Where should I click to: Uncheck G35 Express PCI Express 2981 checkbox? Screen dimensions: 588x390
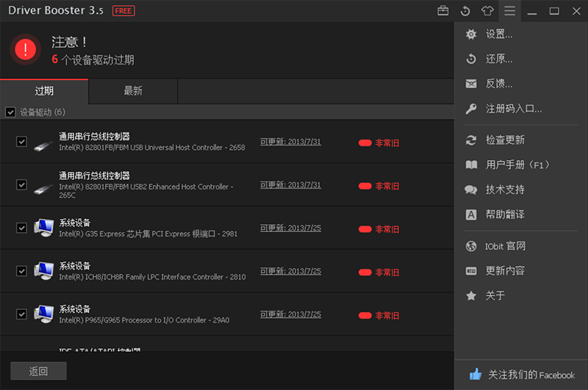22,228
